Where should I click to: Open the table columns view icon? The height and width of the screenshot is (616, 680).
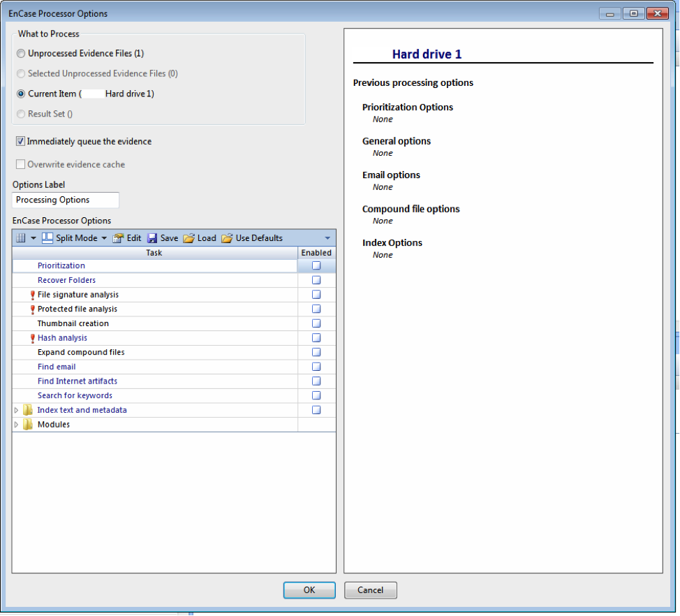[20, 237]
